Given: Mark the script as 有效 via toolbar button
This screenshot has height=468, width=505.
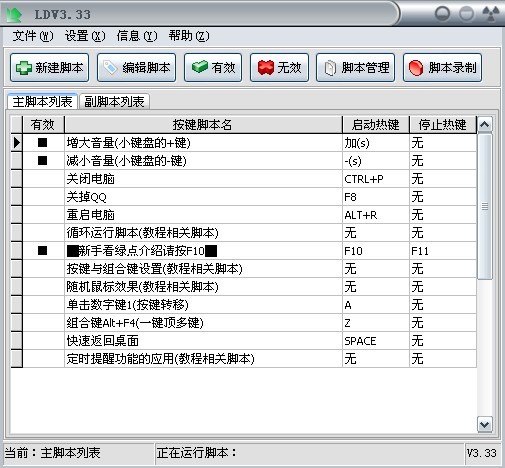Looking at the screenshot, I should pos(213,68).
